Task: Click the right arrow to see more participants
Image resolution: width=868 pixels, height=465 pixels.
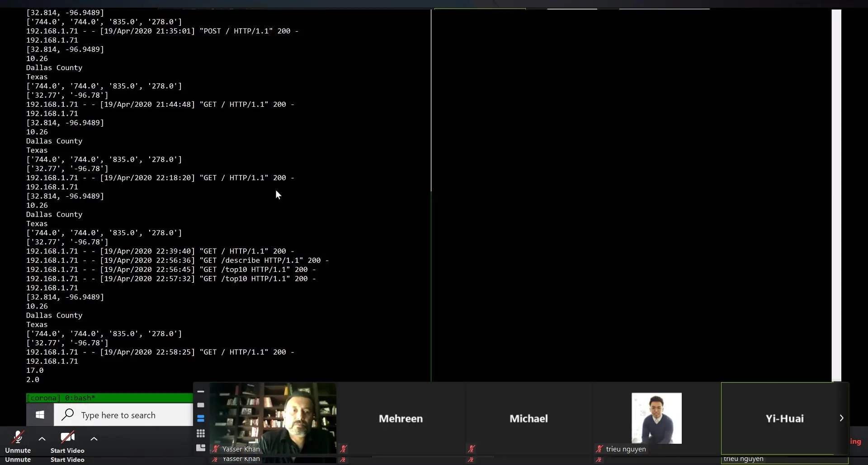Action: click(842, 418)
